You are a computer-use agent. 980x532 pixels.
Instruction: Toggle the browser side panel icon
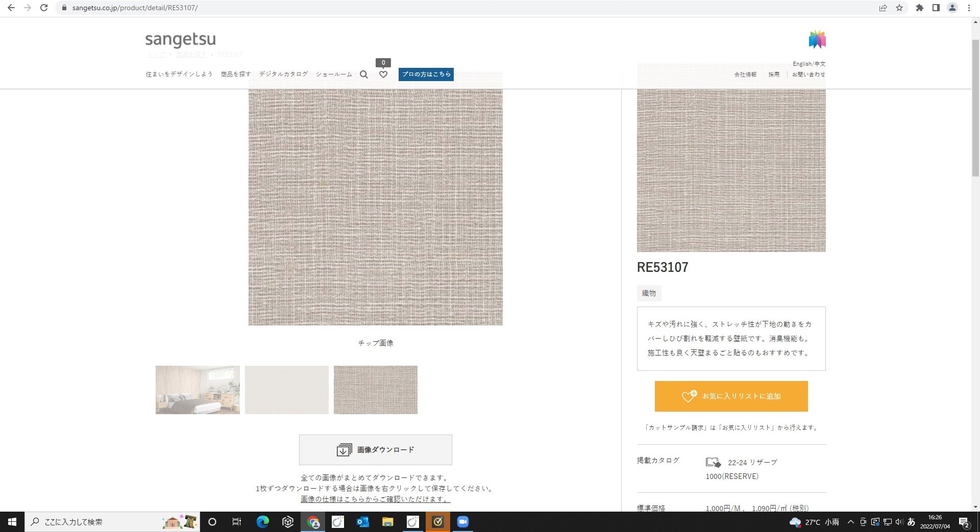[936, 8]
